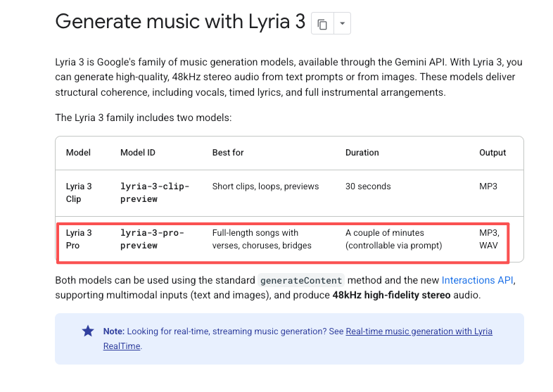Open the Interactions API link
This screenshot has height=392, width=553.
point(478,280)
